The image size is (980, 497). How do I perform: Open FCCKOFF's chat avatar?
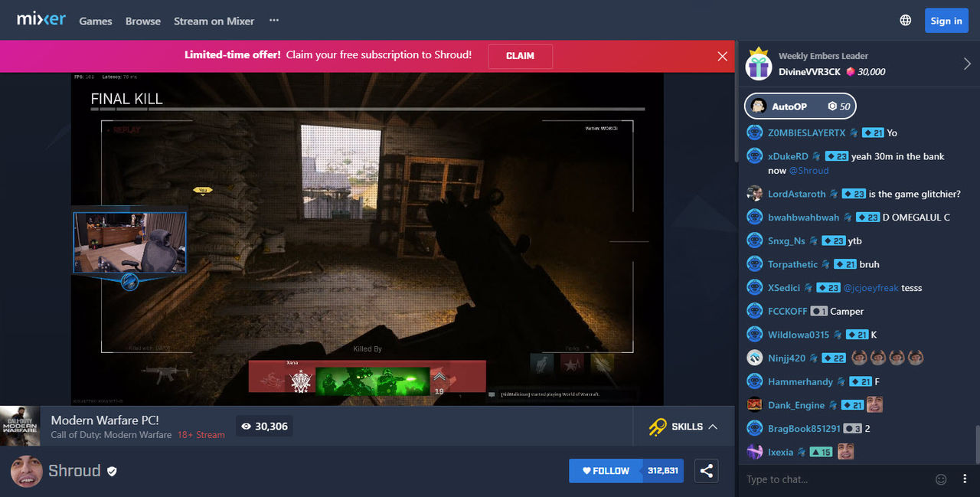coord(755,311)
